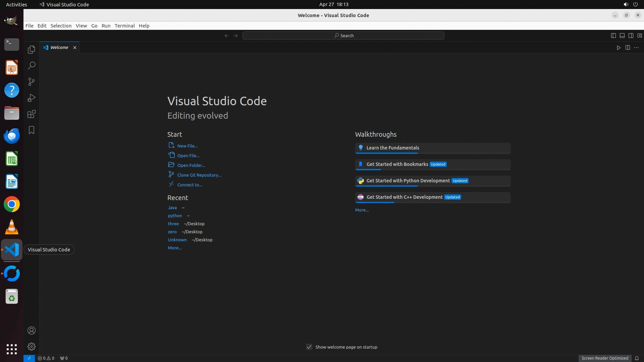Open the Run and Debug view
Viewport: 644px width, 362px height.
point(32,98)
